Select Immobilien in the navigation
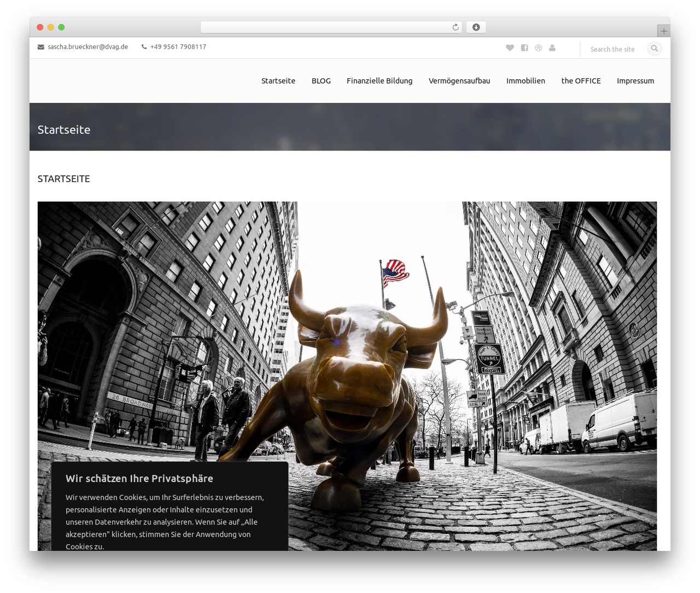The height and width of the screenshot is (593, 700). (x=526, y=81)
